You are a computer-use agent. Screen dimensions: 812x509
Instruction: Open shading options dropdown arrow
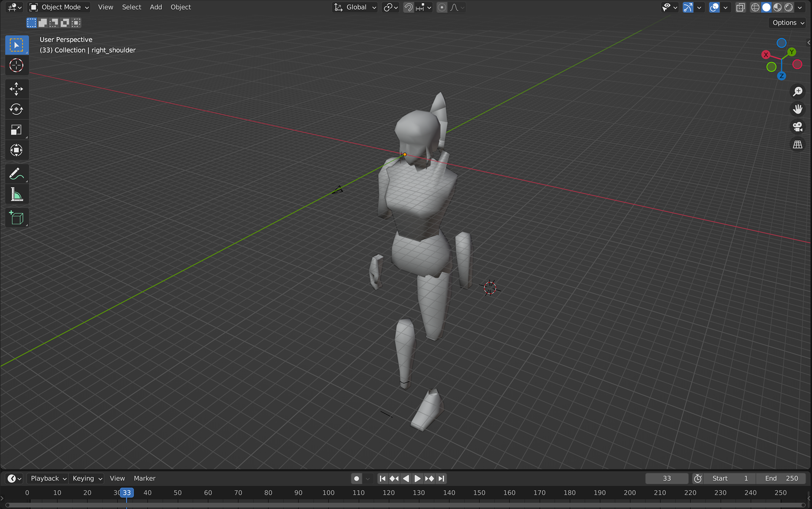click(799, 7)
